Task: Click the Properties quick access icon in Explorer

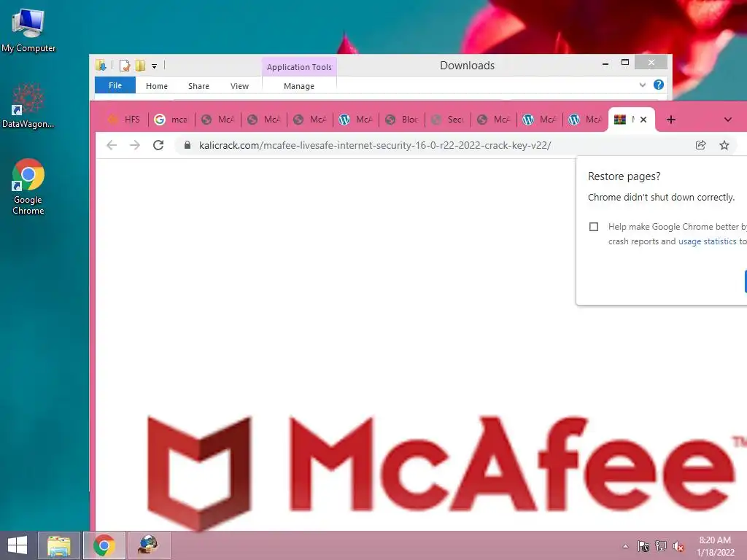Action: click(125, 65)
